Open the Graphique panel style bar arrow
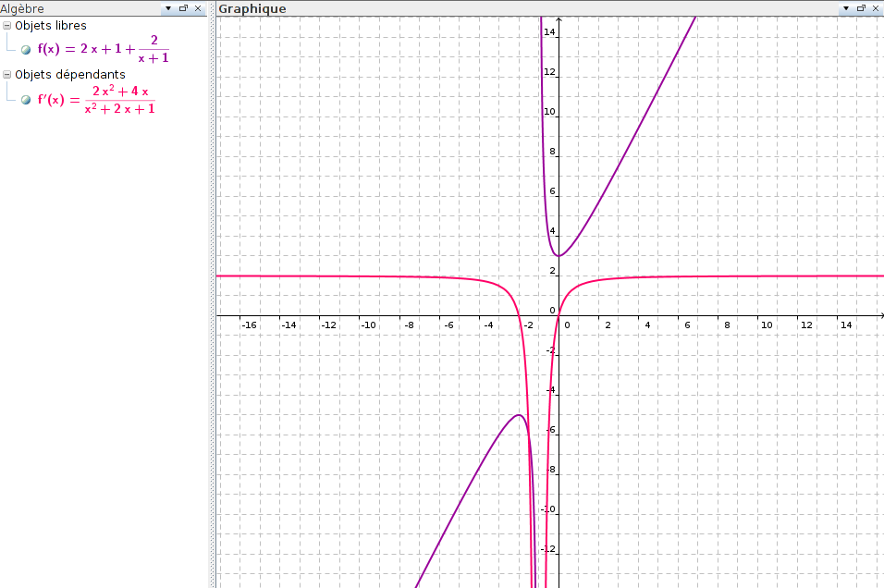The width and height of the screenshot is (884, 588). [x=844, y=8]
